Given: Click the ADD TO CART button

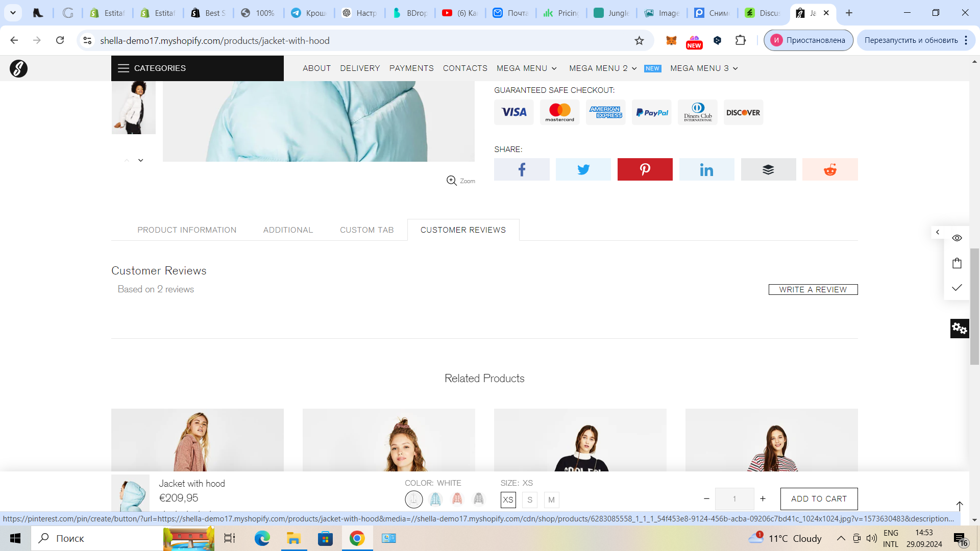Looking at the screenshot, I should [819, 499].
